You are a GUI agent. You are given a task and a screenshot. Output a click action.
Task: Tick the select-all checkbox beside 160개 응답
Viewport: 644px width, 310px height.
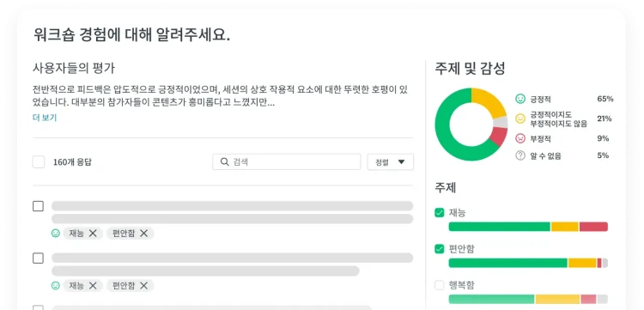[x=39, y=161]
